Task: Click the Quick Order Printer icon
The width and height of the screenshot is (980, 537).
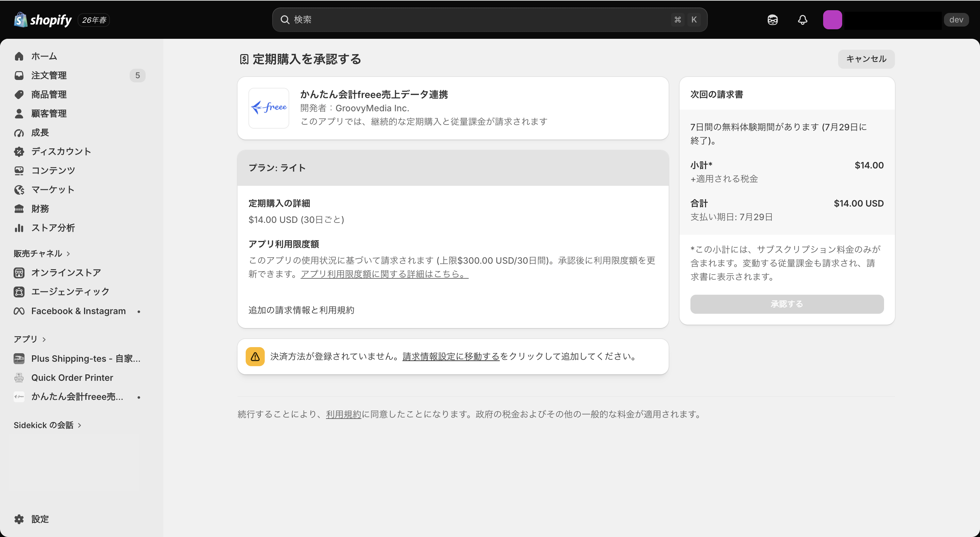Action: (x=19, y=377)
